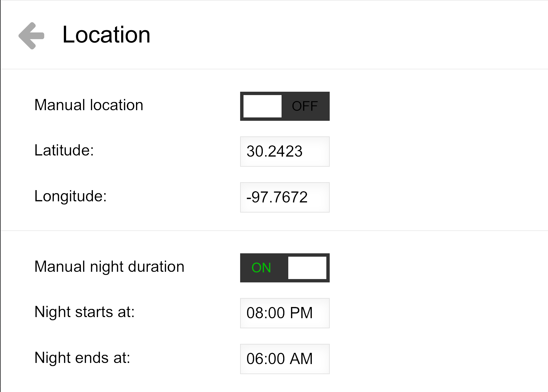Turn on the Manual location switch
Screen dimensions: 548x392
[285, 106]
